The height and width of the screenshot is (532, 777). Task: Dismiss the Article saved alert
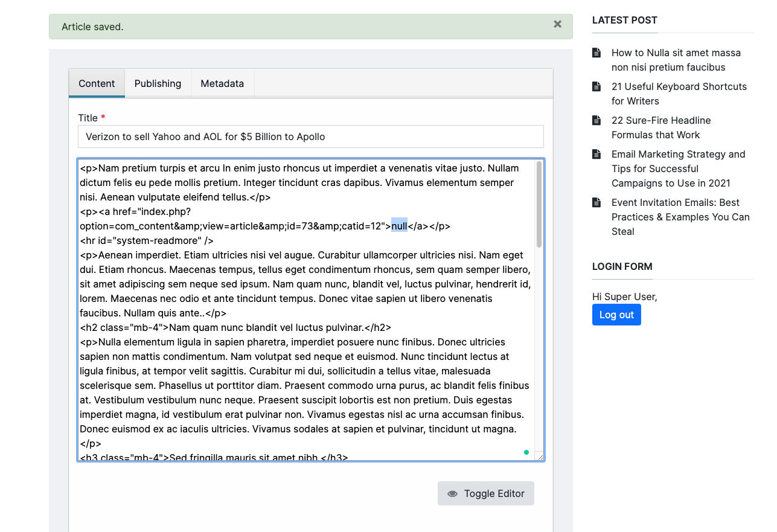click(x=557, y=24)
